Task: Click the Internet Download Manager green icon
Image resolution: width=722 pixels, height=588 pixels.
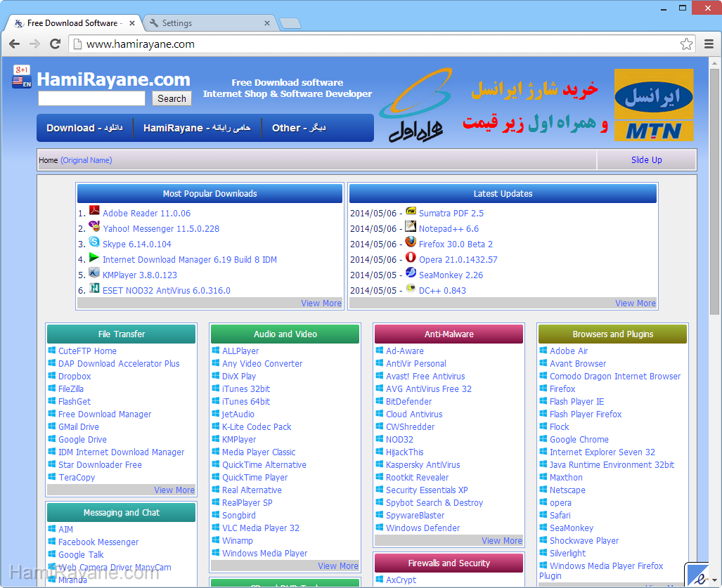Action: click(94, 257)
